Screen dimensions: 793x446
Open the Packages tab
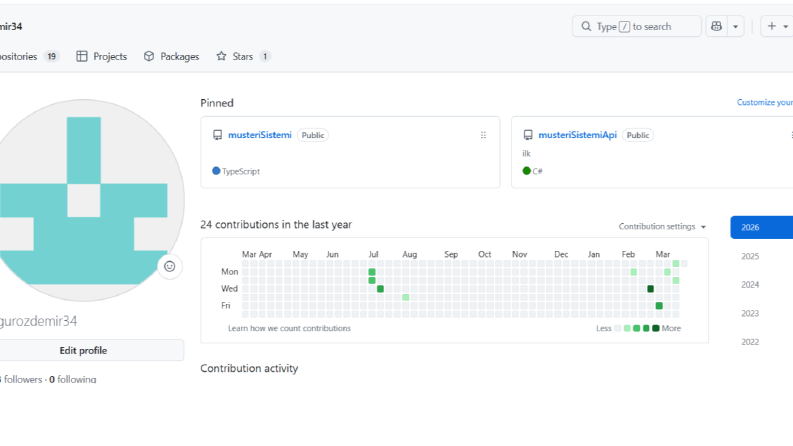click(171, 56)
